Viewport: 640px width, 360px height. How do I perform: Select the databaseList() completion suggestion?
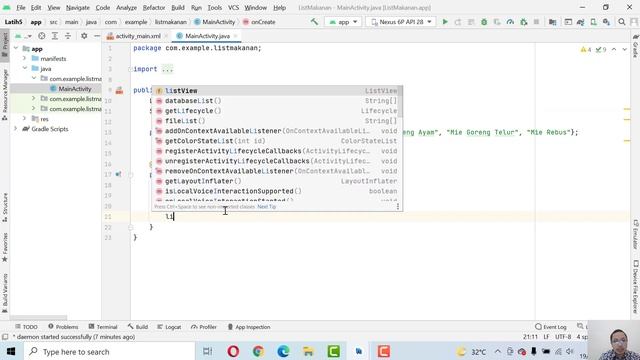(276, 101)
